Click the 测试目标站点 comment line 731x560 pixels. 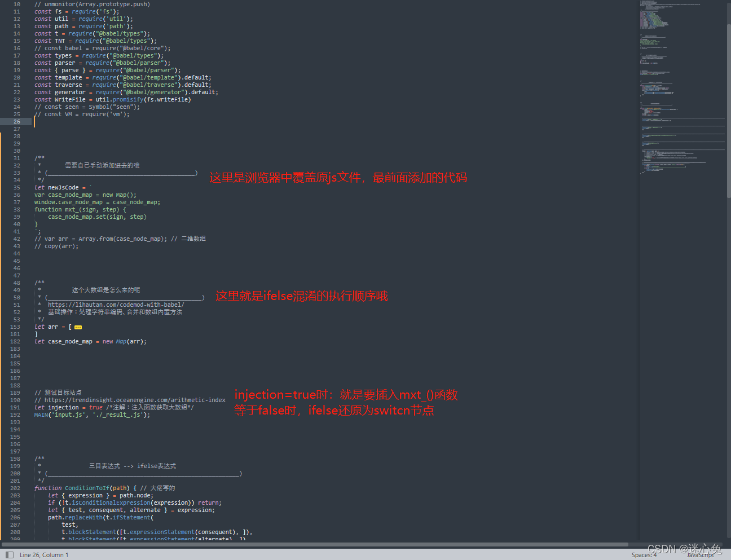tap(58, 393)
